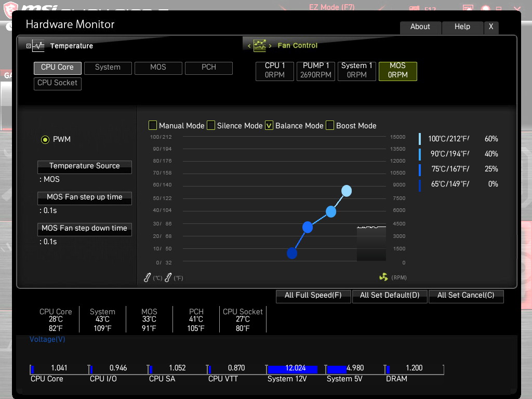
Task: Click right arrow beside Fan Control
Action: tap(270, 46)
